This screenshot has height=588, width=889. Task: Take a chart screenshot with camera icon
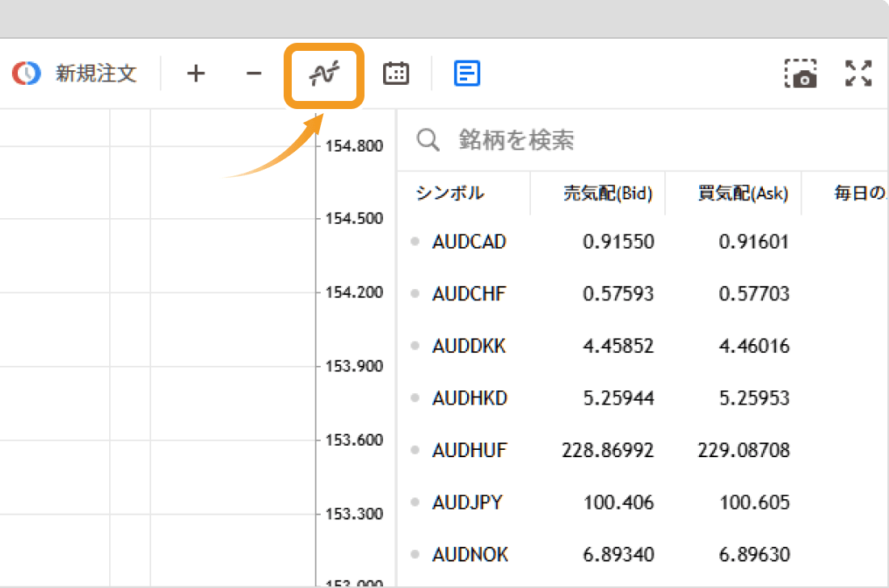(x=801, y=73)
